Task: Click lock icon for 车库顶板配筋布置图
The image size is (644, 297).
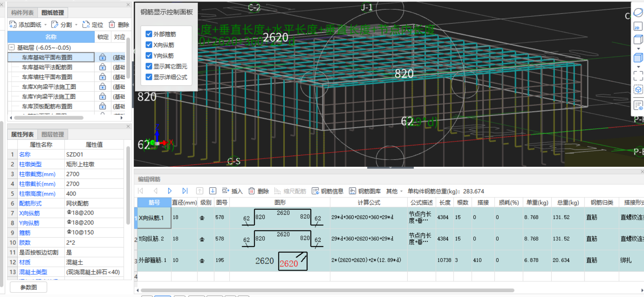Action: click(x=102, y=106)
